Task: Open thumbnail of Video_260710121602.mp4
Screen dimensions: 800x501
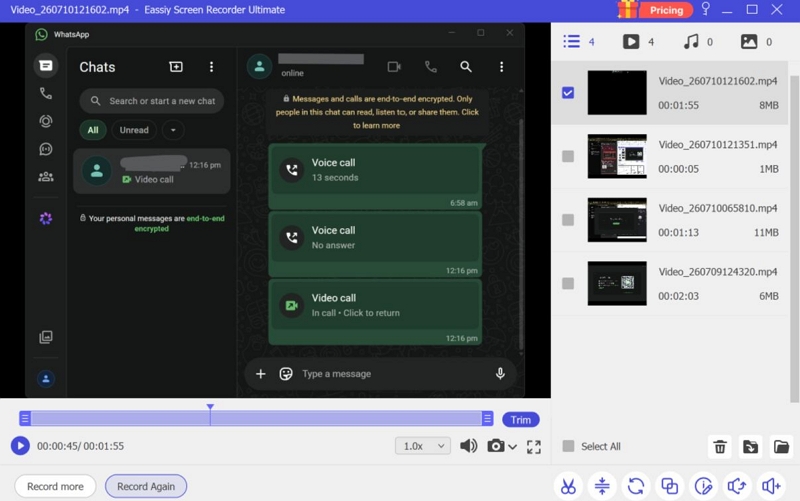Action: pyautogui.click(x=617, y=92)
